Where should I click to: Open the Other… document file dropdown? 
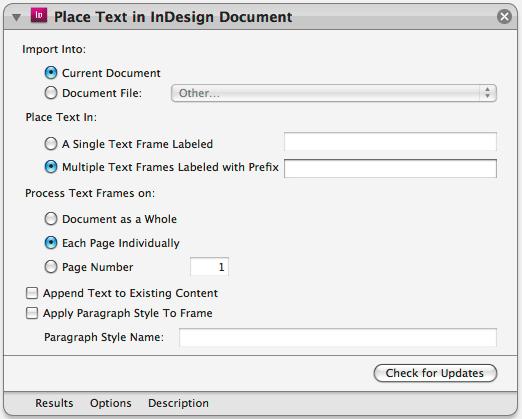click(x=334, y=93)
